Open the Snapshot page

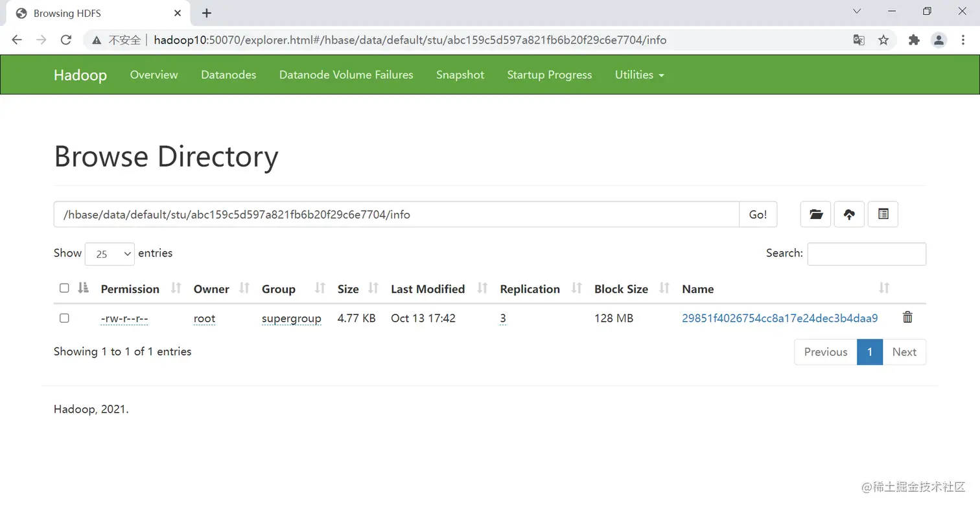tap(460, 75)
